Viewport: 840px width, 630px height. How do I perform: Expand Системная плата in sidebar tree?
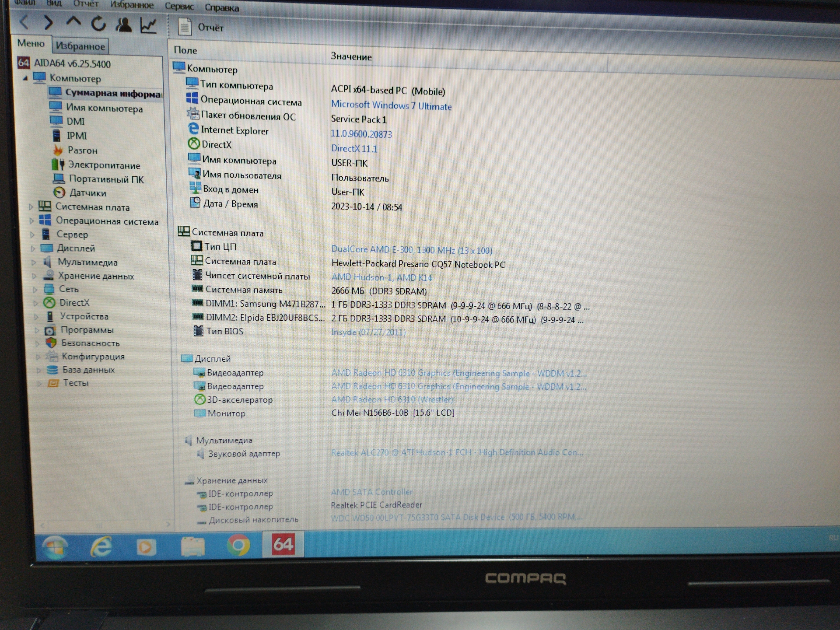click(31, 206)
